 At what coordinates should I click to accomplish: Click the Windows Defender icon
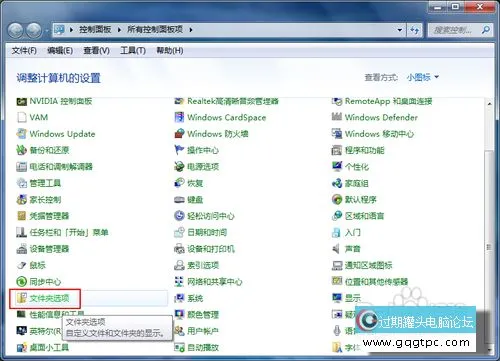[x=337, y=117]
